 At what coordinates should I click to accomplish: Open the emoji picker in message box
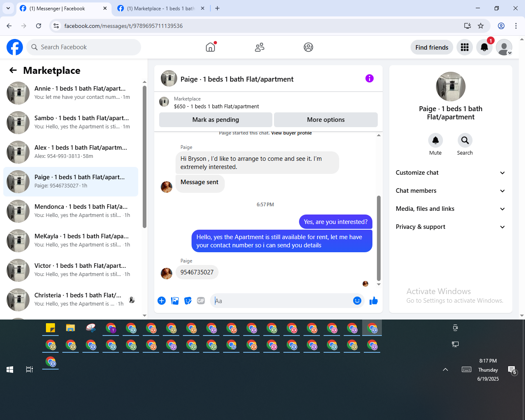(x=357, y=301)
